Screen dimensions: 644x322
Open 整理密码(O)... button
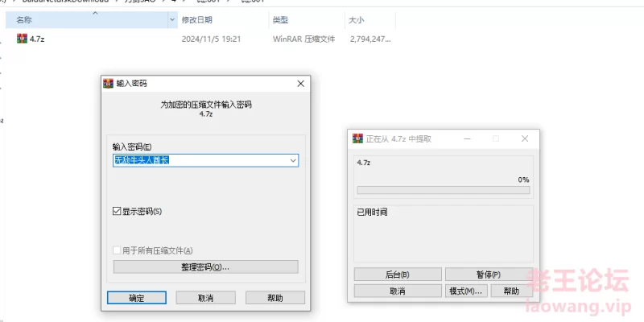point(206,267)
